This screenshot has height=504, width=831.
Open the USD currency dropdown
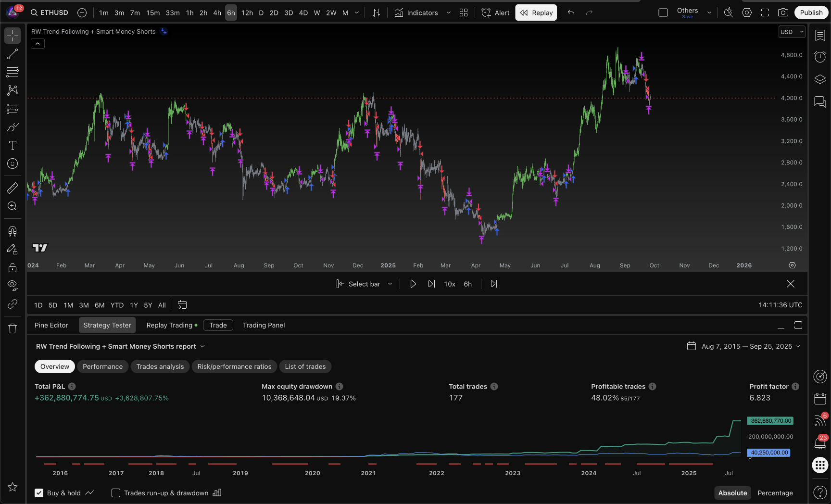(792, 32)
